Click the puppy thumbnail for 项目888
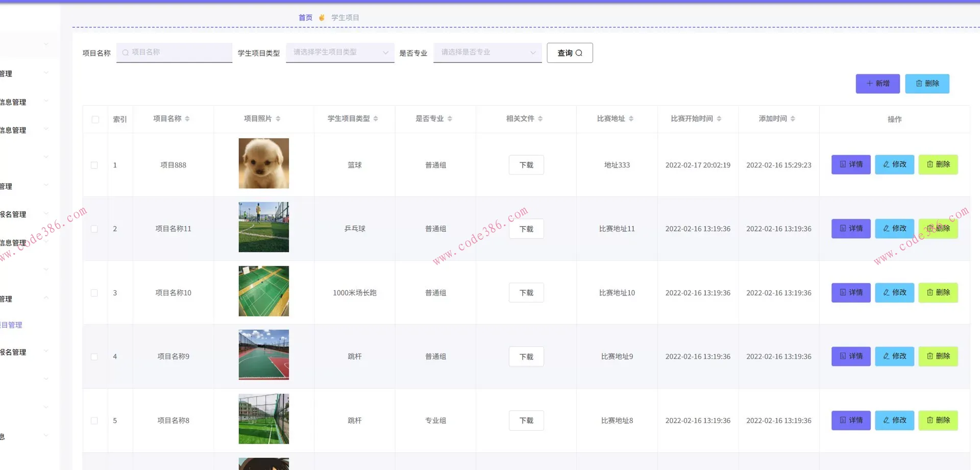Screen dimensions: 980x470 (x=264, y=163)
